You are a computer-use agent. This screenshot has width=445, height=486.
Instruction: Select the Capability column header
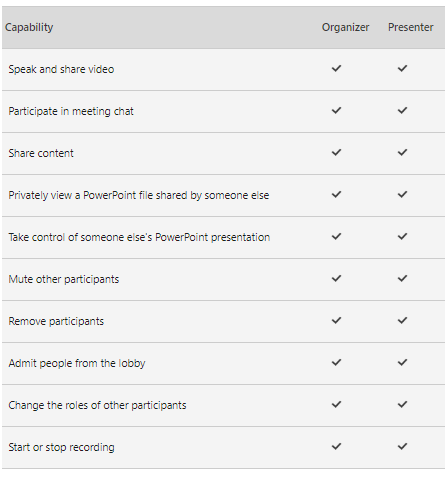click(x=29, y=27)
